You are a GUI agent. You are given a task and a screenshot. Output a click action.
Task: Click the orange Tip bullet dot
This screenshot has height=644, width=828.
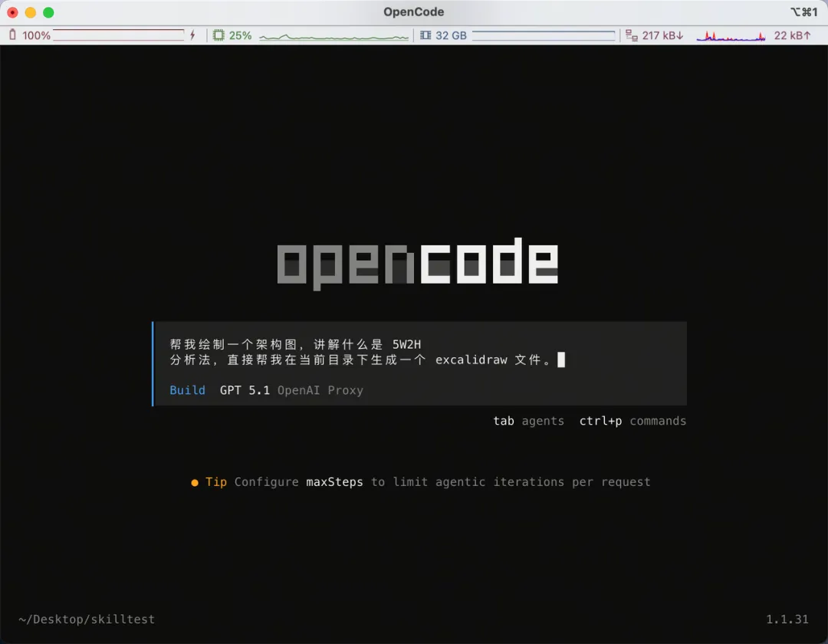[x=195, y=482]
